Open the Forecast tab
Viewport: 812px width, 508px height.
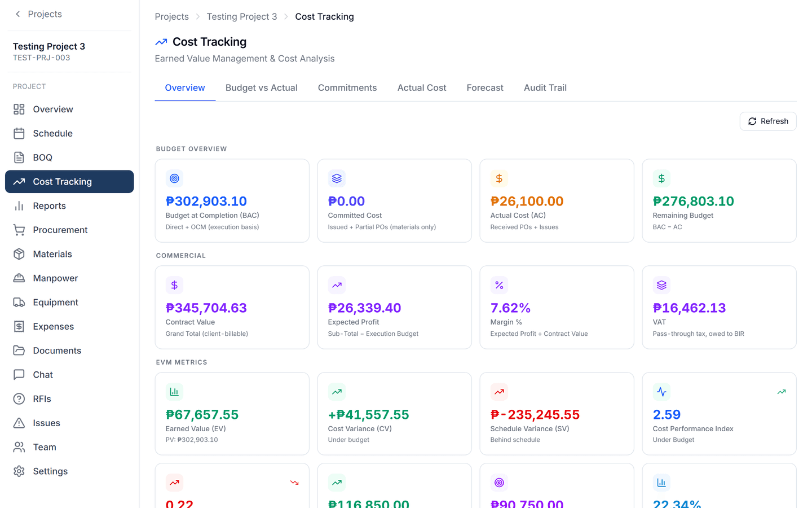[x=485, y=88]
